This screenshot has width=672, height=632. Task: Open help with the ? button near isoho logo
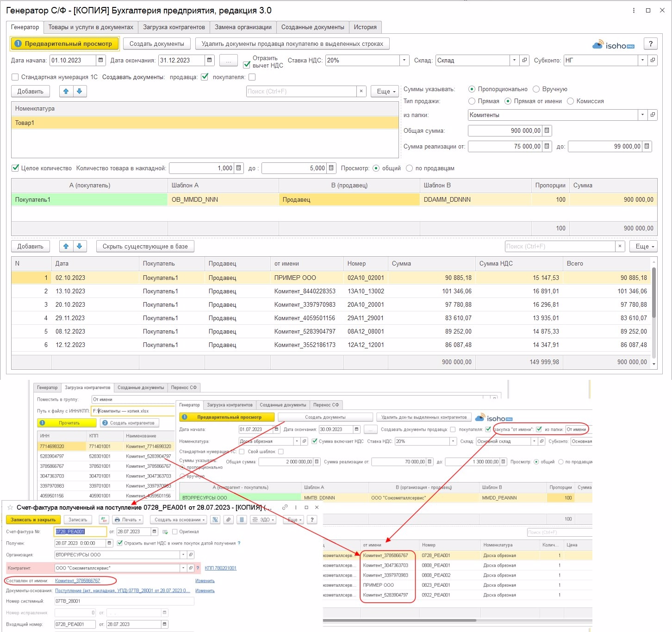coord(651,43)
